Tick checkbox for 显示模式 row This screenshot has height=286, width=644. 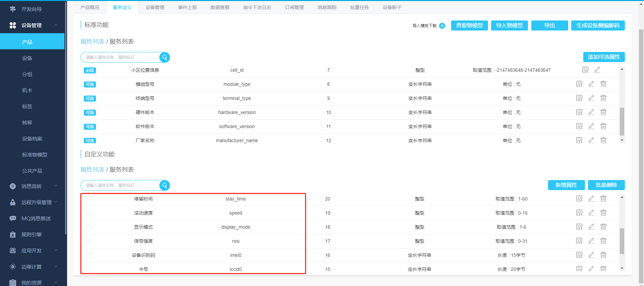pyautogui.click(x=89, y=227)
